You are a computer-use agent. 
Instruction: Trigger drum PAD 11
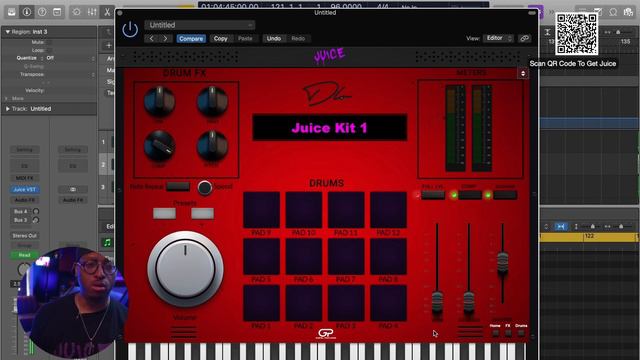tap(346, 210)
